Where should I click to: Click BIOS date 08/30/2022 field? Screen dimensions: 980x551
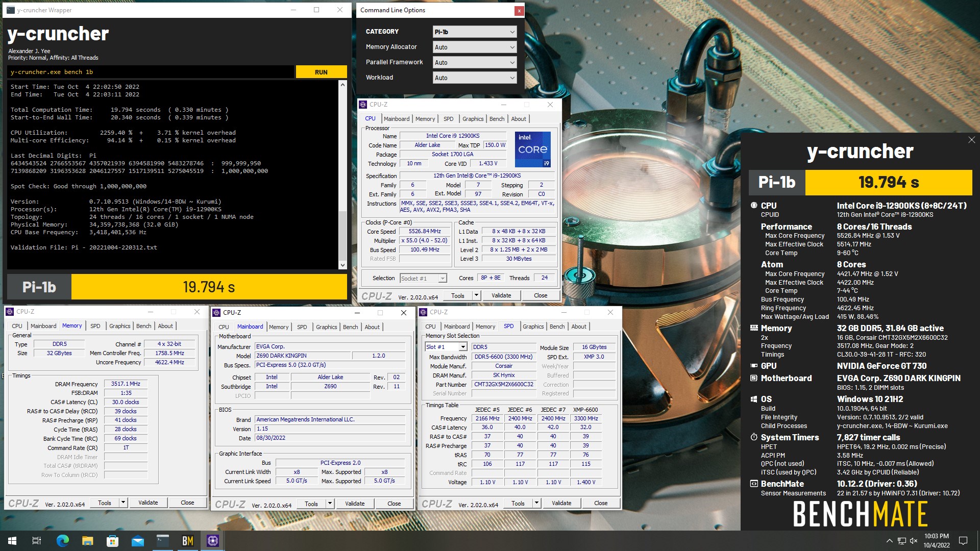330,438
